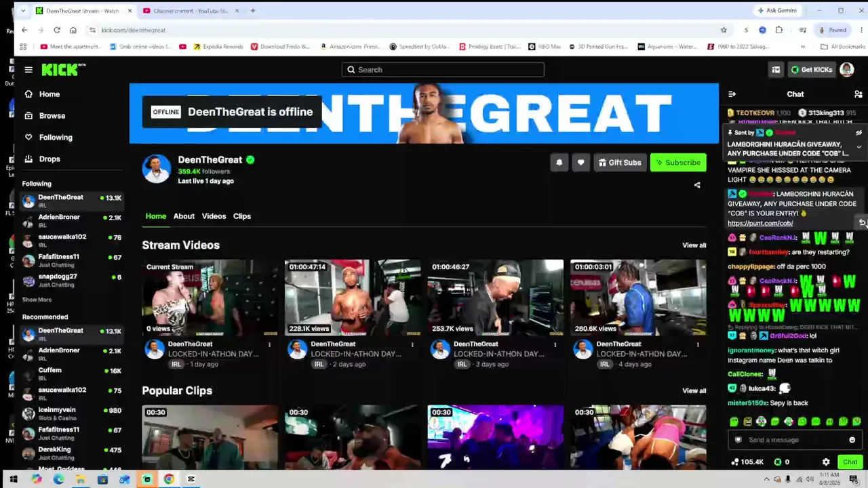Click the green Subscribe button
This screenshot has width=868, height=488.
pos(678,163)
